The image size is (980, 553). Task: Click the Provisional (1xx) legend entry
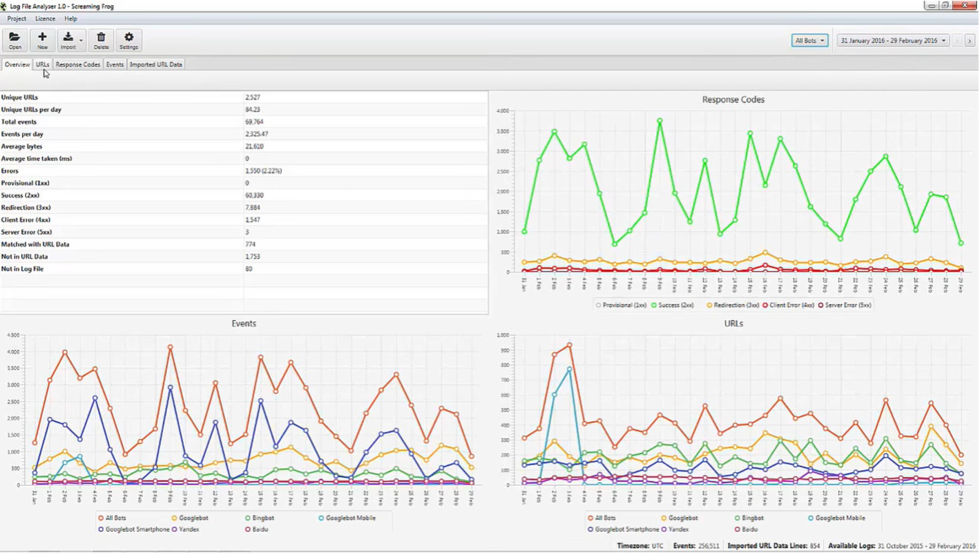[621, 305]
